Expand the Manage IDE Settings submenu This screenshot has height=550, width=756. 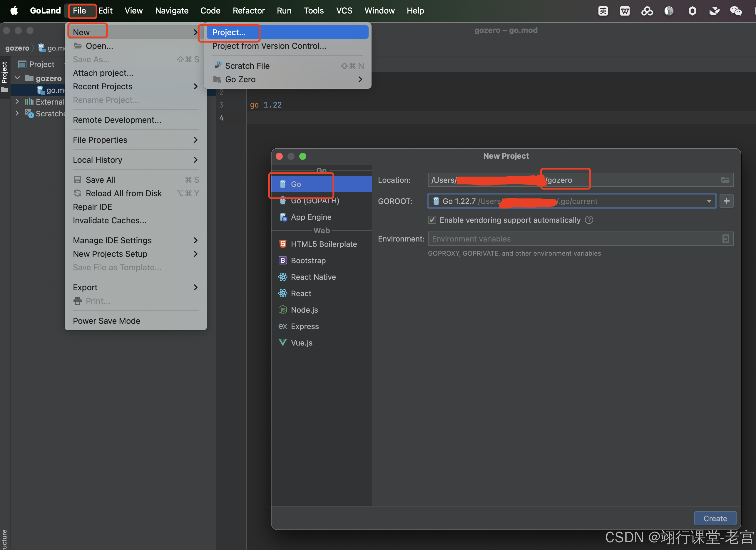click(x=136, y=240)
